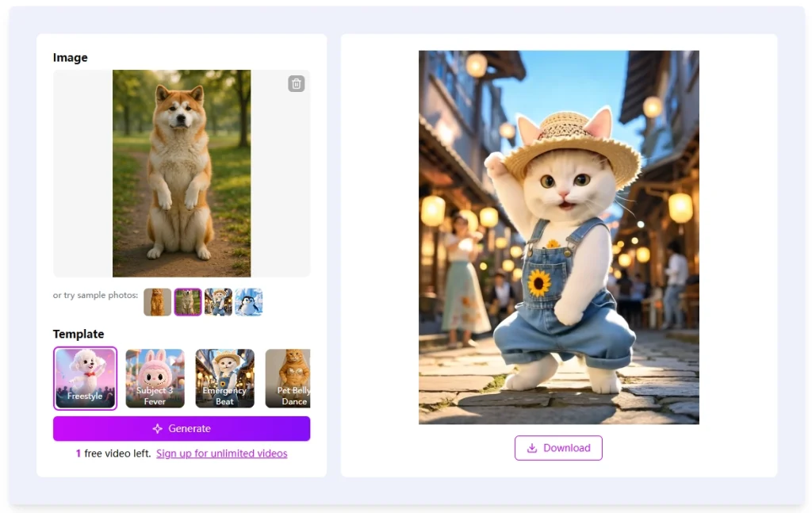The height and width of the screenshot is (513, 812).
Task: Click the 'or try sample photos' label
Action: coord(95,295)
